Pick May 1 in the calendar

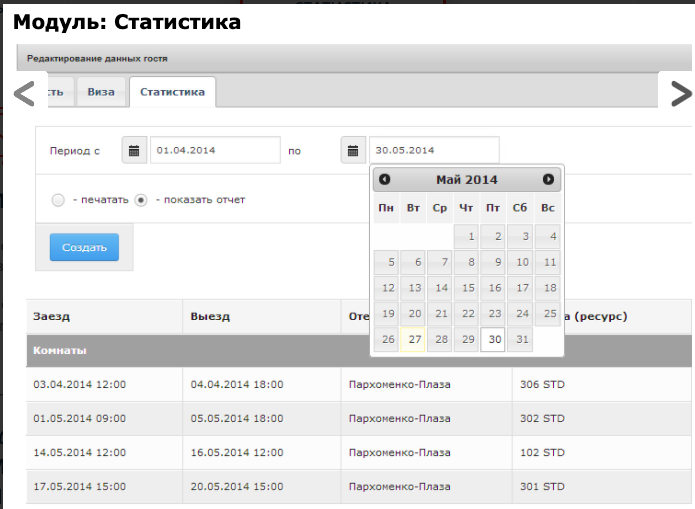click(466, 236)
